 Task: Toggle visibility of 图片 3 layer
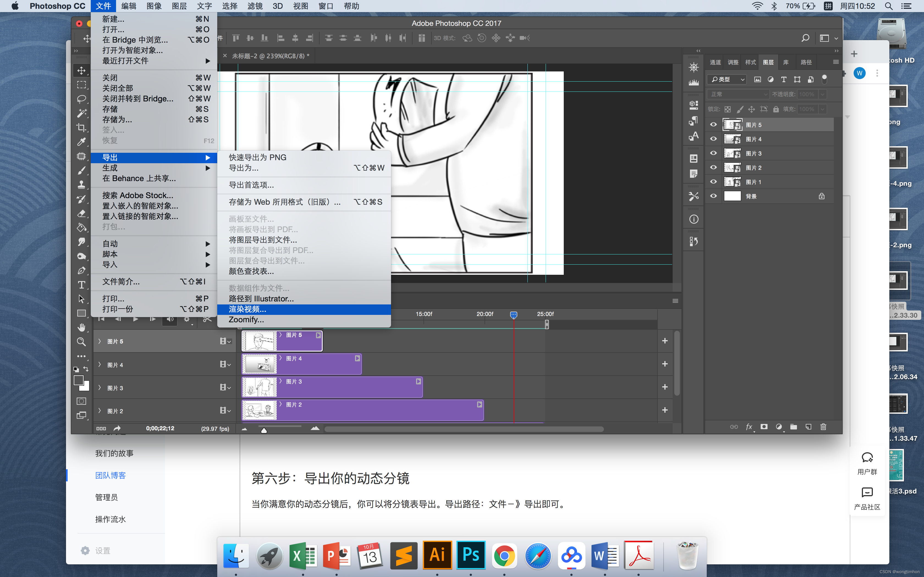point(713,153)
